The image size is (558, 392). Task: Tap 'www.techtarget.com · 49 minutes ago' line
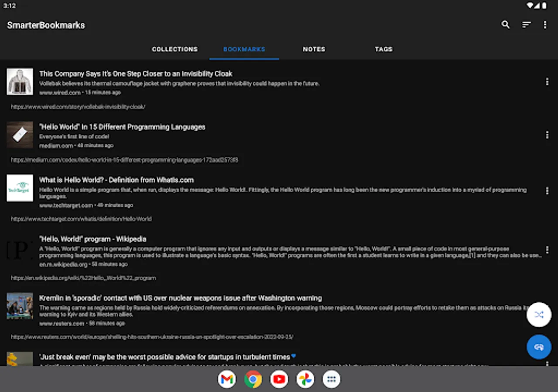click(86, 205)
